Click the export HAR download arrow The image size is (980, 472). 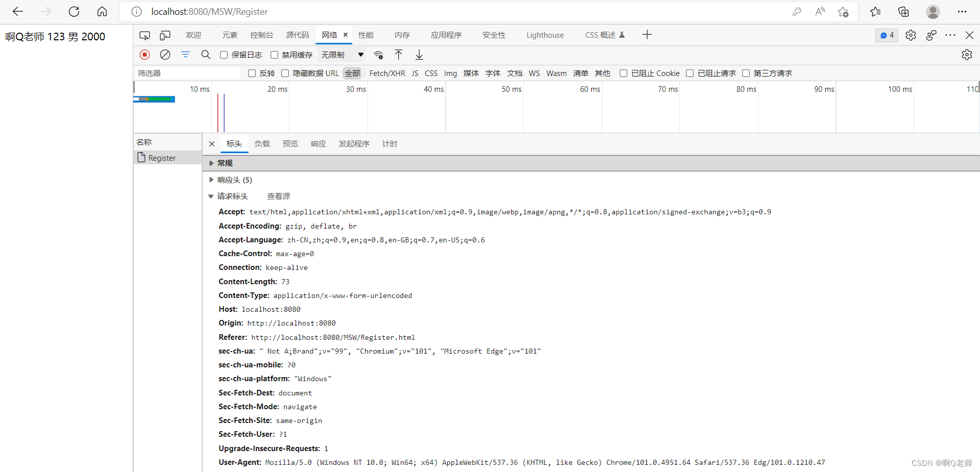pyautogui.click(x=419, y=55)
